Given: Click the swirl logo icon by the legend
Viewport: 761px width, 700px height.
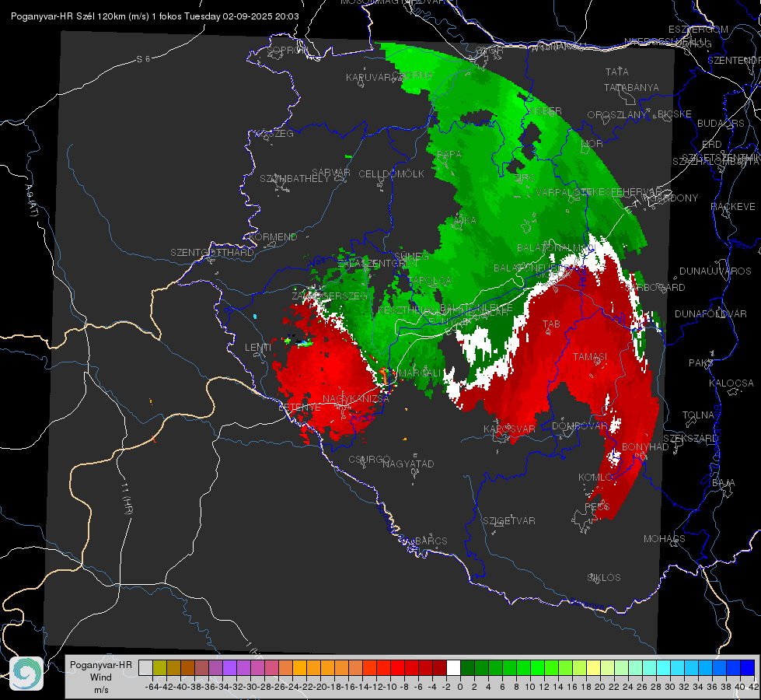Looking at the screenshot, I should 26,674.
